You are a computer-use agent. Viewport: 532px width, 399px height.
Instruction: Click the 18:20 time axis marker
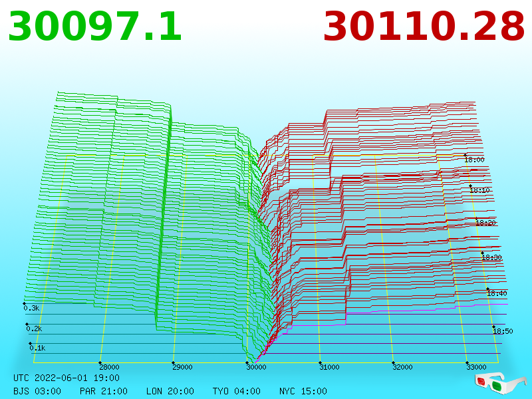coord(486,223)
